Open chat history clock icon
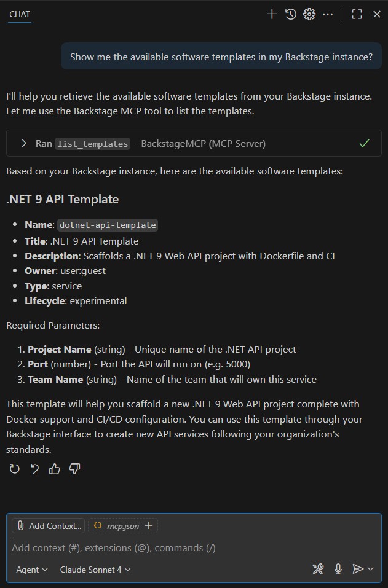The image size is (388, 588). pos(291,14)
